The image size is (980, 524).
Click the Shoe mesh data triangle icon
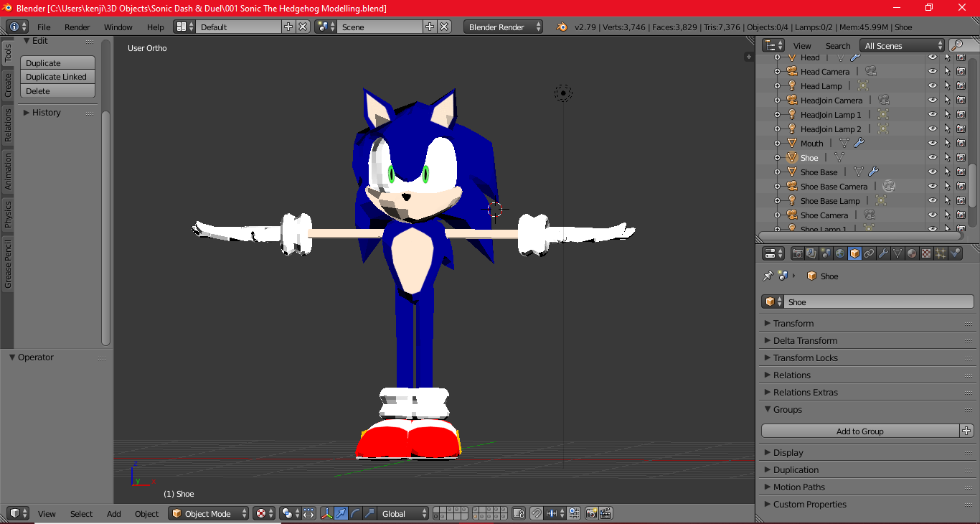coord(839,157)
